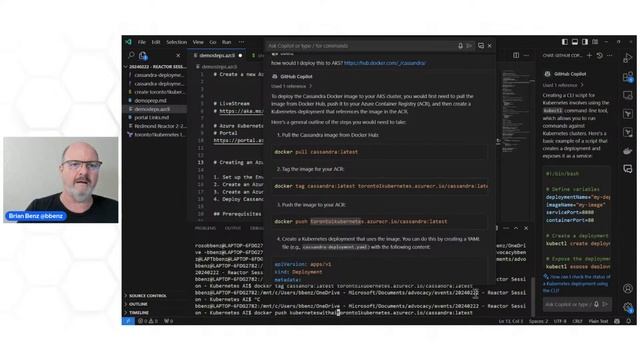640x360 pixels.
Task: Switch to the Output panel tab
Action: 233,228
